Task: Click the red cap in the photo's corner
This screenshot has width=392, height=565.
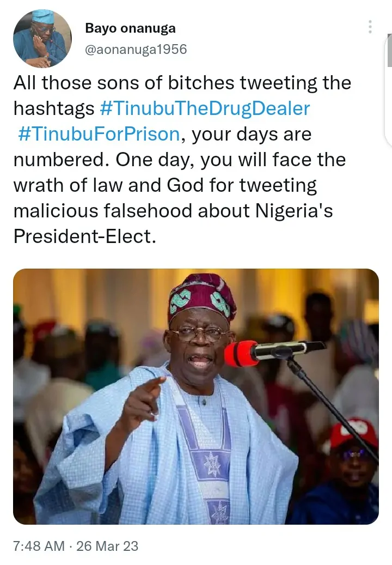Action: (x=354, y=433)
